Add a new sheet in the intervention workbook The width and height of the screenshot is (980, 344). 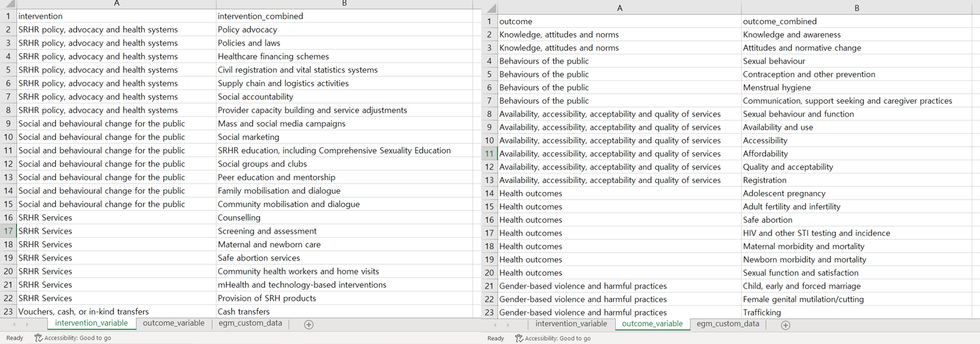(308, 324)
